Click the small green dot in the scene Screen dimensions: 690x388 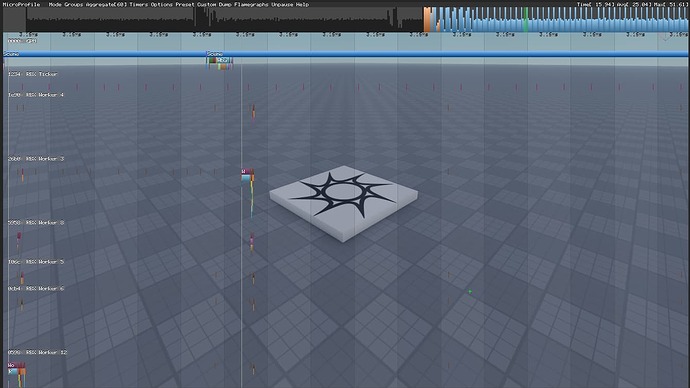pos(470,292)
